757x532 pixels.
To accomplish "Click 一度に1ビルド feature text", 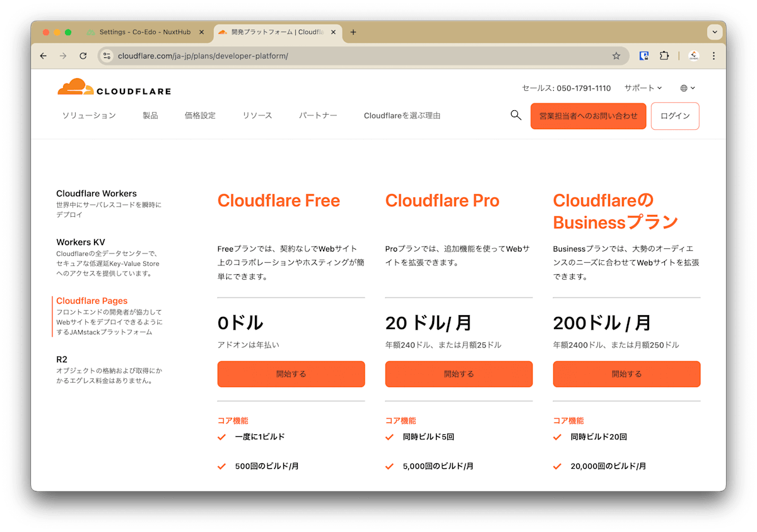I will pyautogui.click(x=260, y=437).
